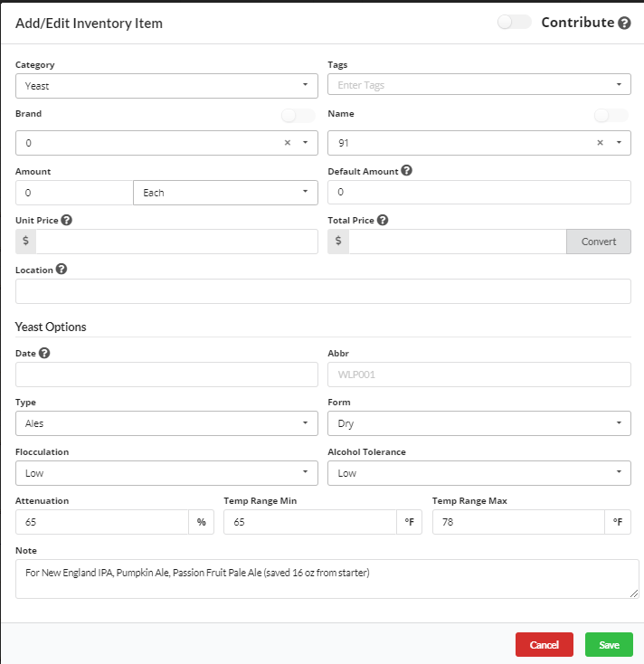Click the Unit Price dollar sign
The image size is (644, 664).
pos(26,242)
